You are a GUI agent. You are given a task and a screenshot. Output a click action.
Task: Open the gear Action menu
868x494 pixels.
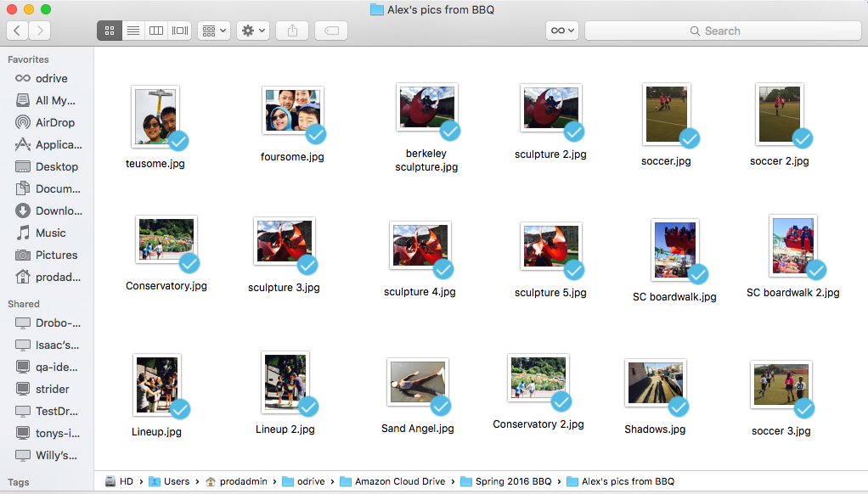point(253,31)
